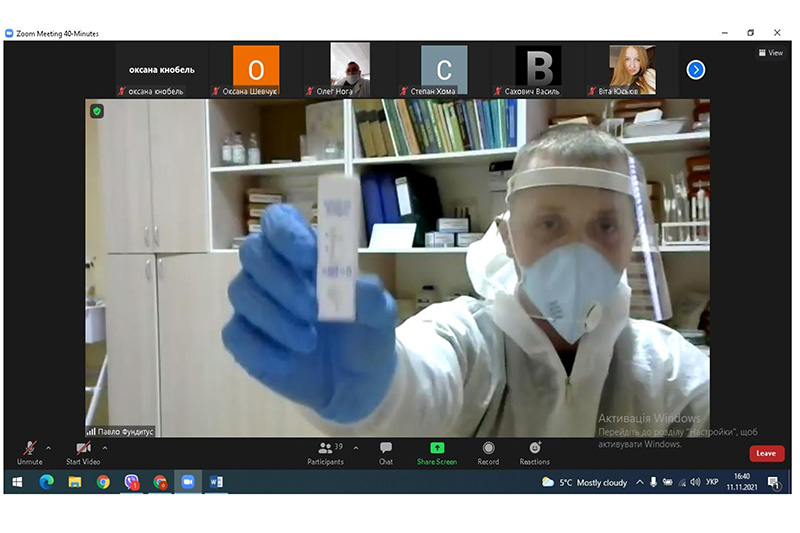The image size is (800, 533).
Task: Expand audio options arrow beside Unmute
Action: click(x=49, y=447)
